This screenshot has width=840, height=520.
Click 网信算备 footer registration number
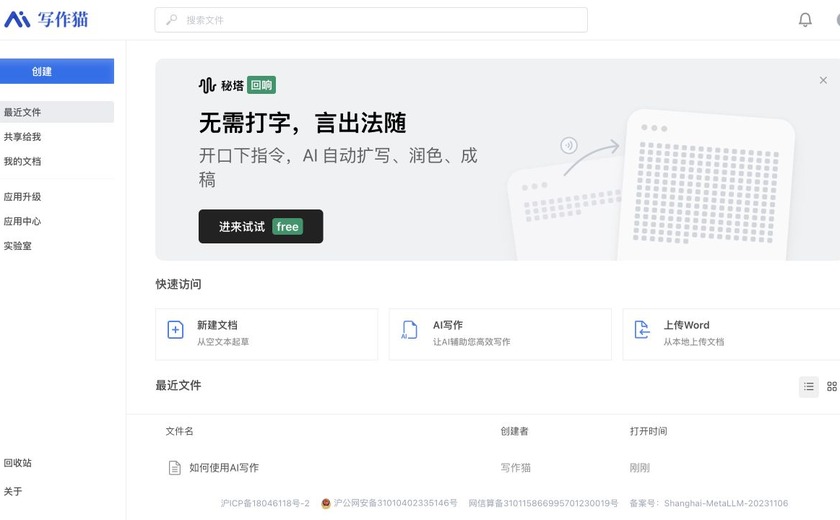[543, 503]
